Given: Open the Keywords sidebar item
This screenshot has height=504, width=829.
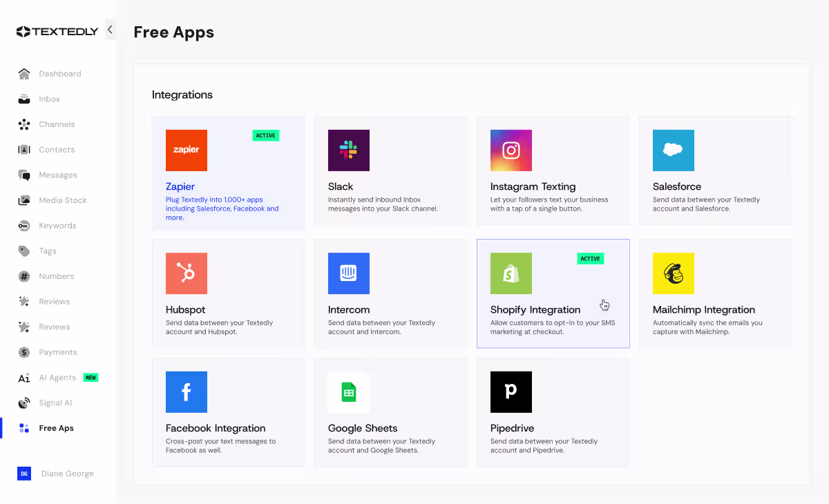Looking at the screenshot, I should pyautogui.click(x=57, y=226).
